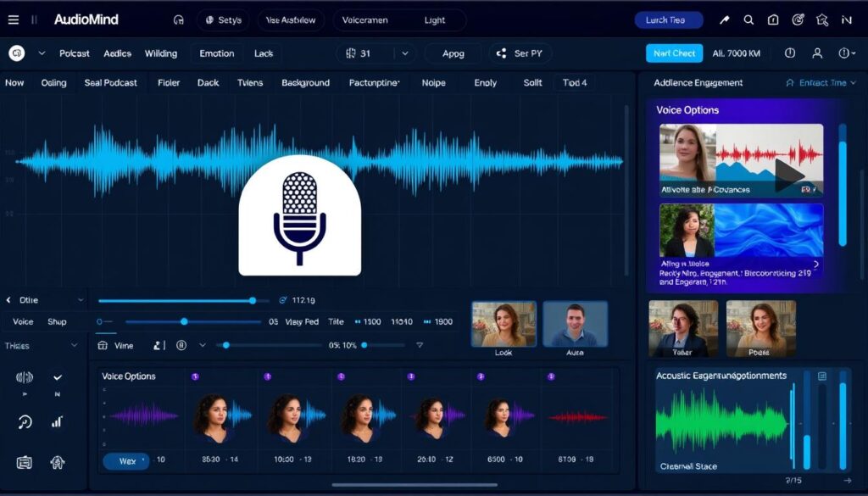Open the chevron after circled R icon
This screenshot has width=868, height=496.
pyautogui.click(x=203, y=345)
